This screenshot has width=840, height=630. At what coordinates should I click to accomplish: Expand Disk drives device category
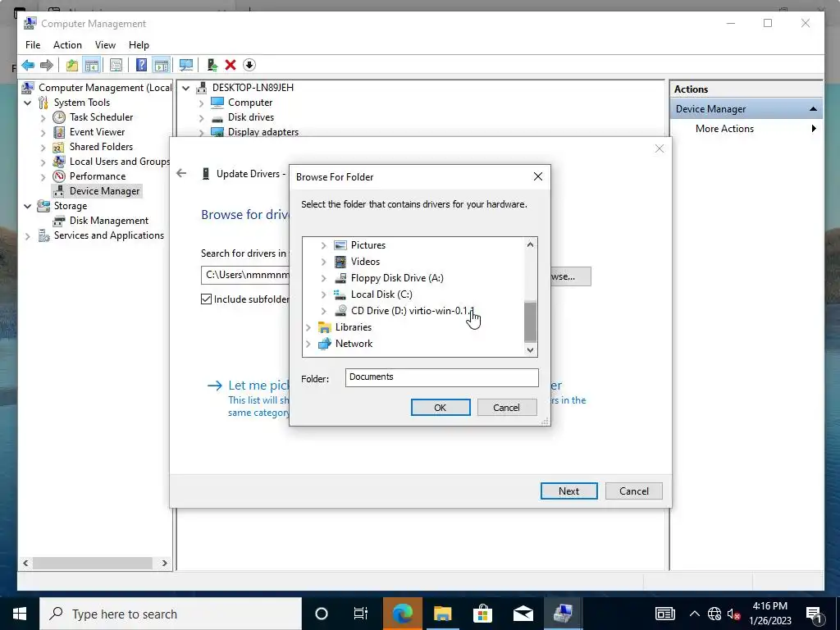(x=202, y=118)
